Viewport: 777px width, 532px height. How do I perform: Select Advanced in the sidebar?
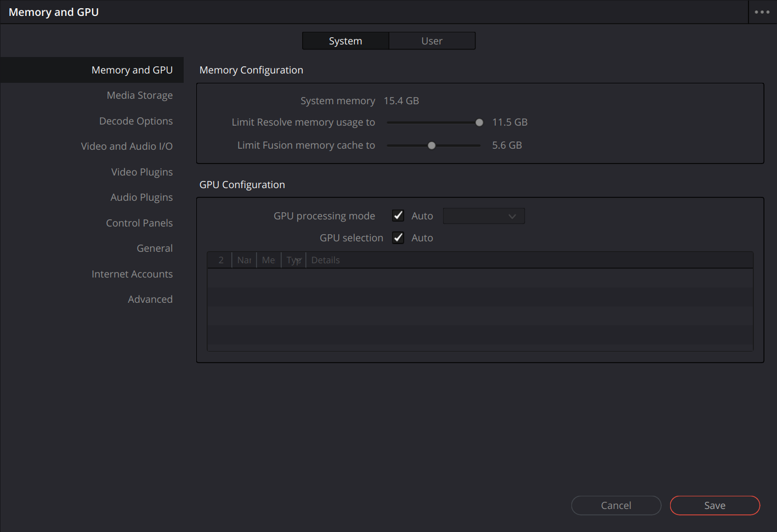(150, 299)
